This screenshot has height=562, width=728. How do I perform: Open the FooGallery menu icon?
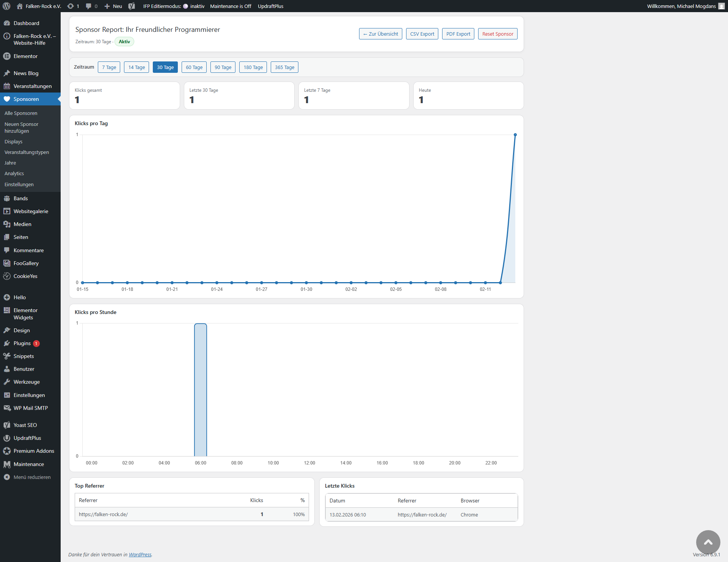(x=7, y=263)
